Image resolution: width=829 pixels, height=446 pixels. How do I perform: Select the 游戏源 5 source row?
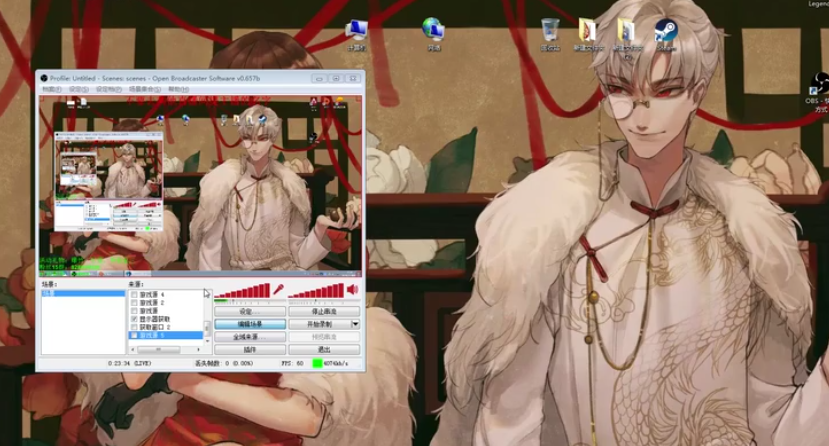(x=166, y=336)
